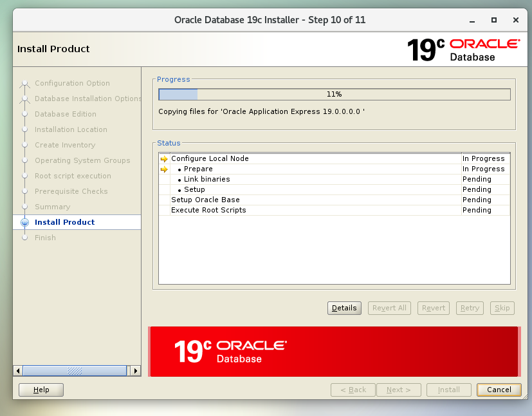Select Prerequisite Checks step in sidebar

[x=71, y=191]
